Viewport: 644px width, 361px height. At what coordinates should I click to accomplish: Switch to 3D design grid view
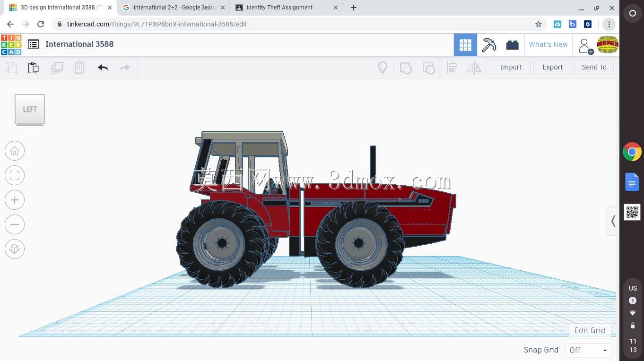pos(465,45)
